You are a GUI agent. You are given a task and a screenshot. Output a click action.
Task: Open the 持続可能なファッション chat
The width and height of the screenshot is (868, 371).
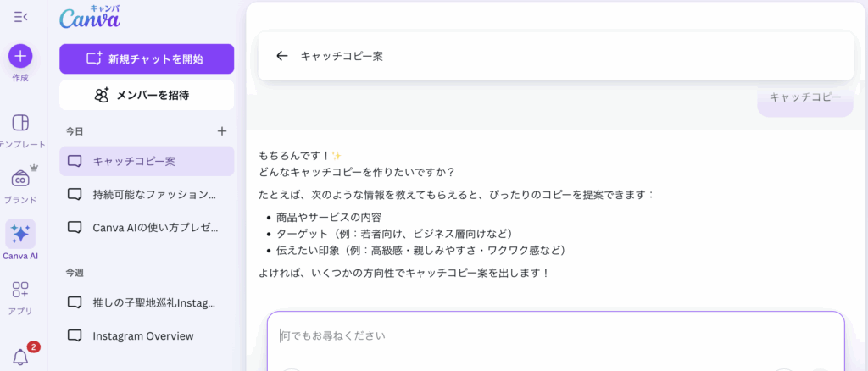[x=147, y=194]
